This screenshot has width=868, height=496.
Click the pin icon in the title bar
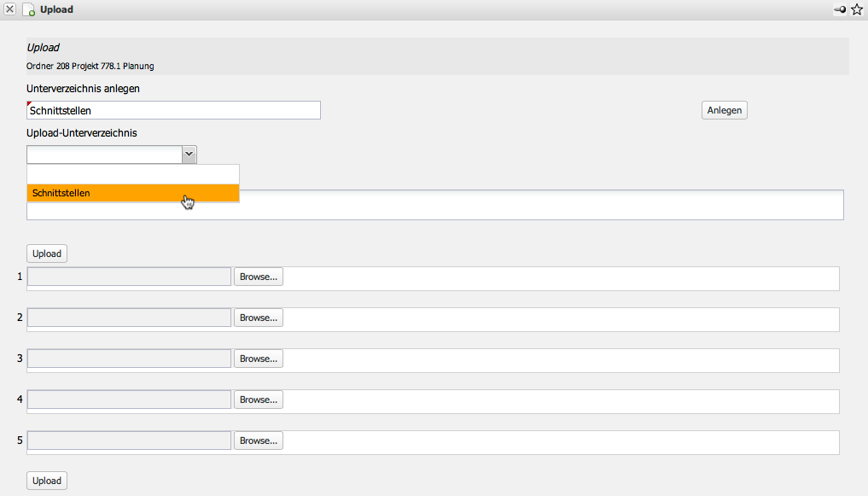pyautogui.click(x=840, y=9)
